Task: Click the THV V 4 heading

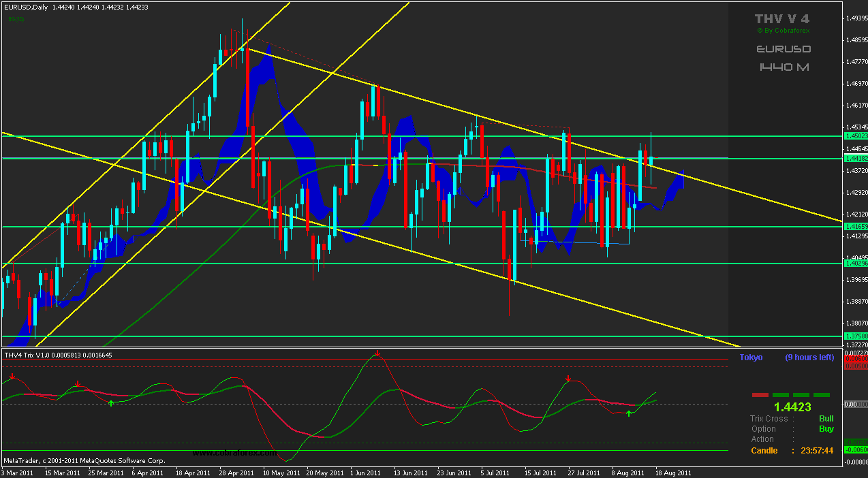Action: pos(781,18)
